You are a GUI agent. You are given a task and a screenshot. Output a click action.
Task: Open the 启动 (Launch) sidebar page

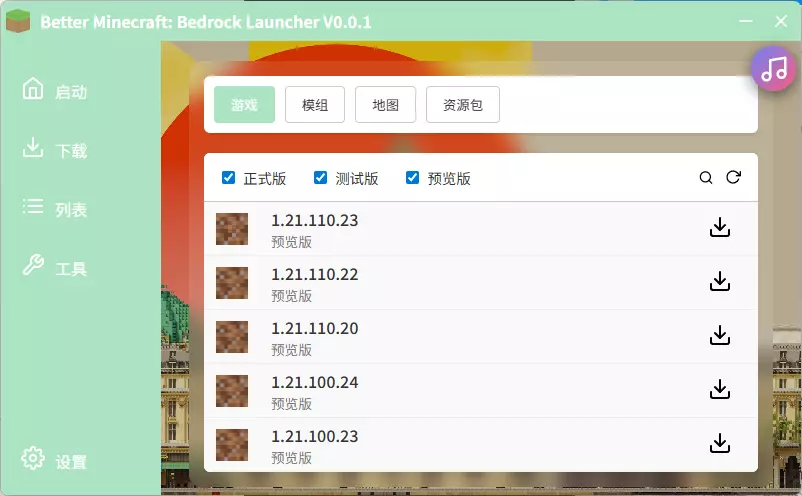tap(55, 91)
